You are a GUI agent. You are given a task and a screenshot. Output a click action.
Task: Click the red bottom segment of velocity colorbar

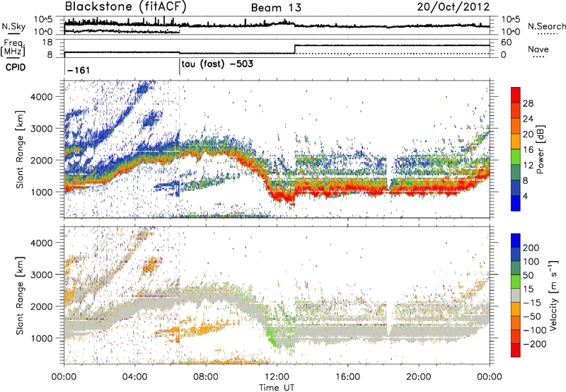(516, 350)
